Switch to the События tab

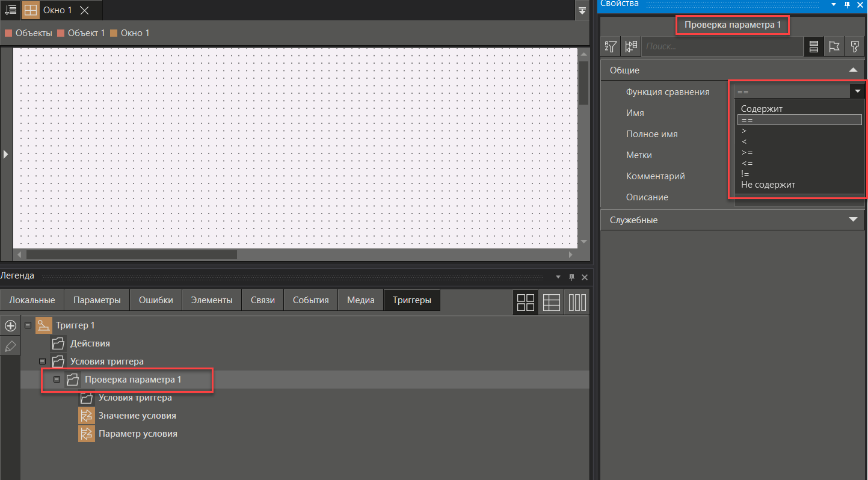[310, 300]
